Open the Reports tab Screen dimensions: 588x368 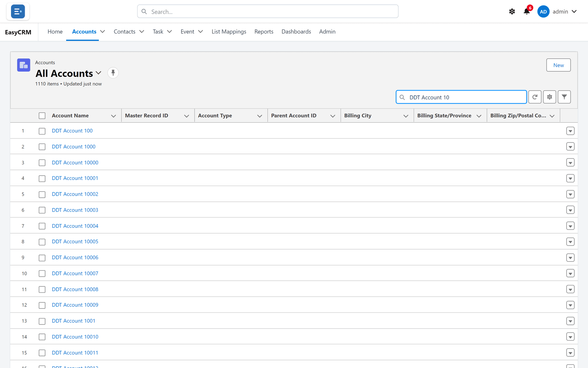tap(264, 31)
